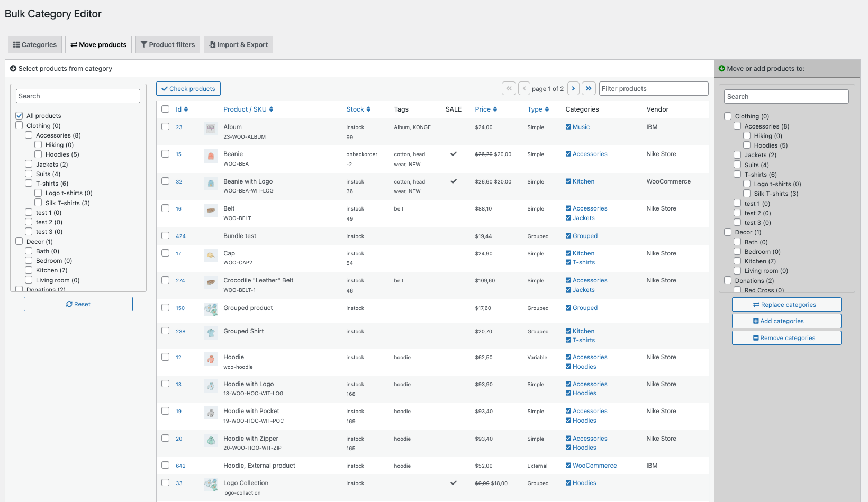Return to first page via double-chevron icon

[509, 88]
